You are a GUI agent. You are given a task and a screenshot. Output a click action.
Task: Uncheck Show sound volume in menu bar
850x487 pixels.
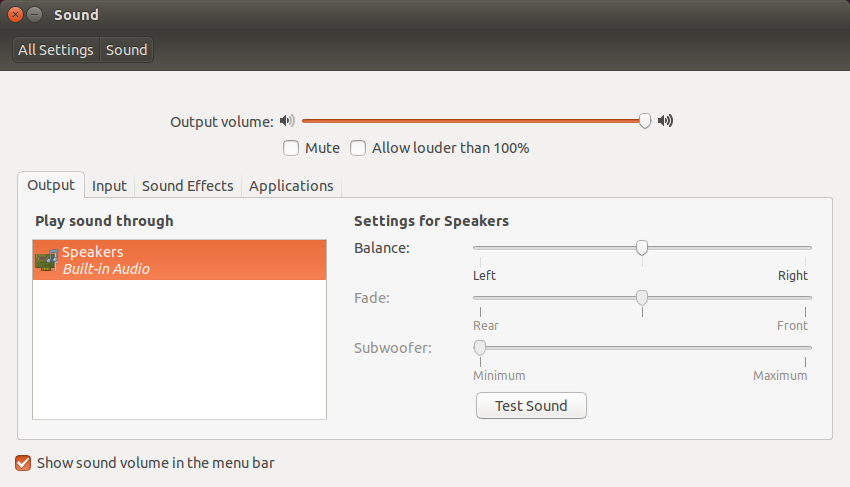(23, 463)
